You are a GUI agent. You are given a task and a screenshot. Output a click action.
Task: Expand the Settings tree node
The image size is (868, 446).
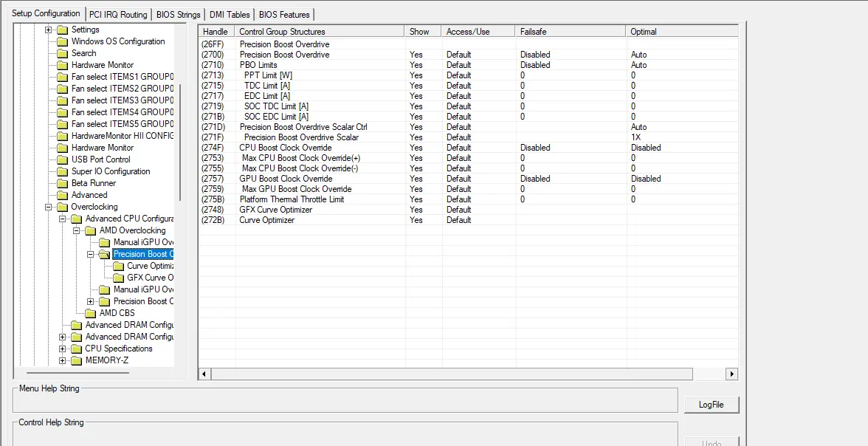(x=48, y=30)
